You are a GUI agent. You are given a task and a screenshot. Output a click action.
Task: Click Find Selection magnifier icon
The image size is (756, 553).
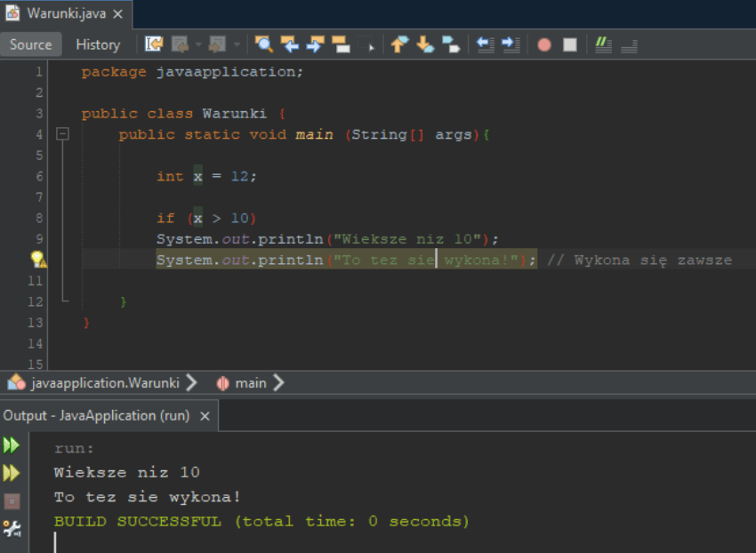264,44
